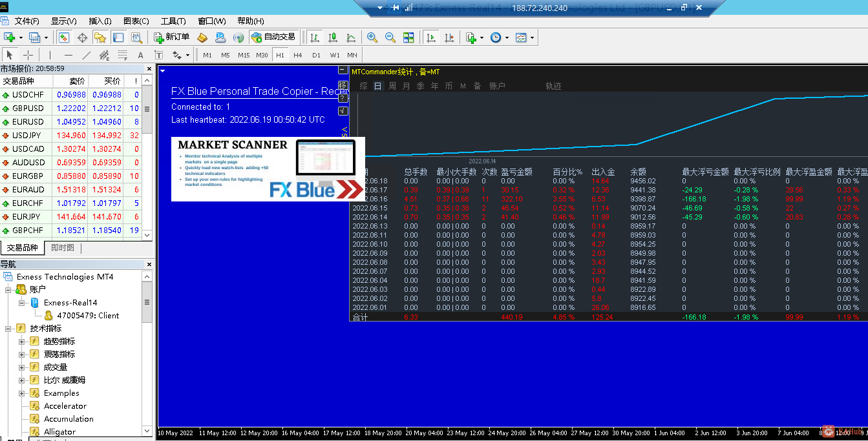The height and width of the screenshot is (441, 868).
Task: Open the periods clock icon
Action: pos(496,37)
